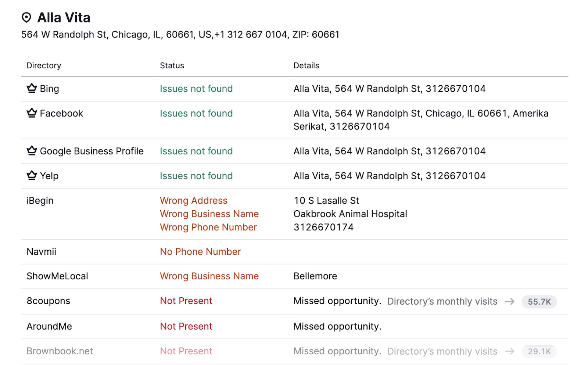Click the Wrong Business Name status for ShowMeLocal
Image resolution: width=588 pixels, height=365 pixels.
(x=209, y=276)
